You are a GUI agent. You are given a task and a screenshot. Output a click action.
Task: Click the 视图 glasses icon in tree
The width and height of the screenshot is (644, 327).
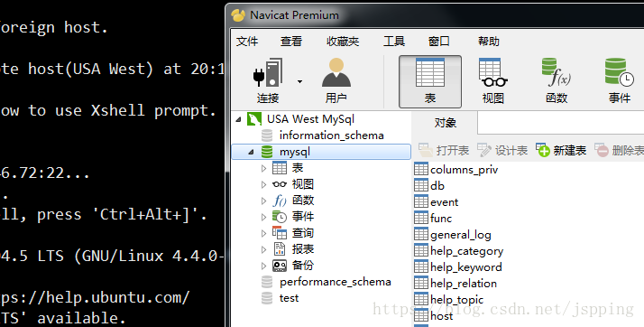(x=280, y=184)
